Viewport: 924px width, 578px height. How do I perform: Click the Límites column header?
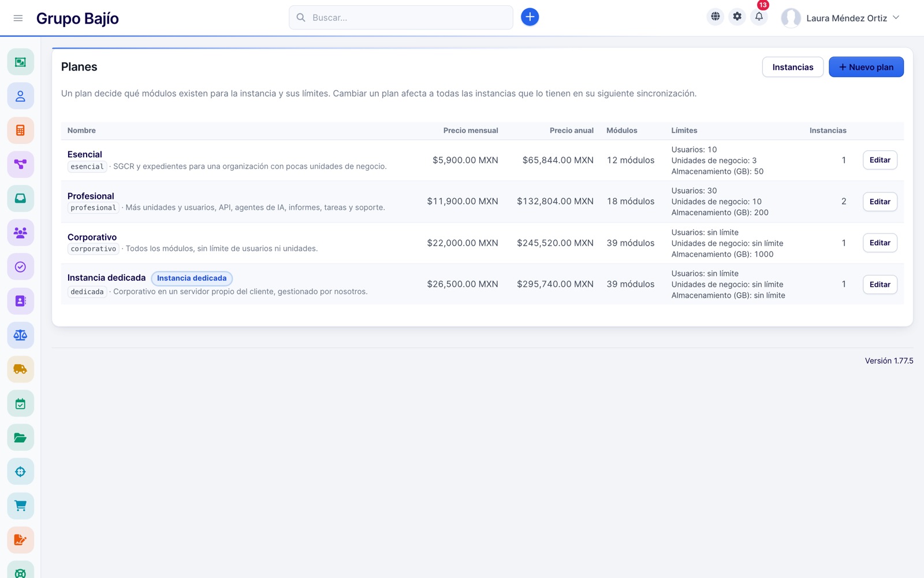pyautogui.click(x=684, y=131)
